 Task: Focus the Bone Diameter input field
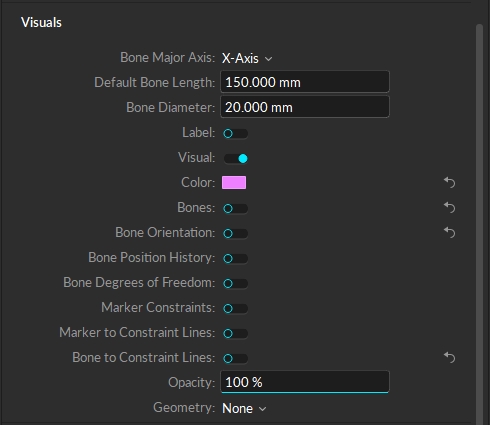pos(305,107)
